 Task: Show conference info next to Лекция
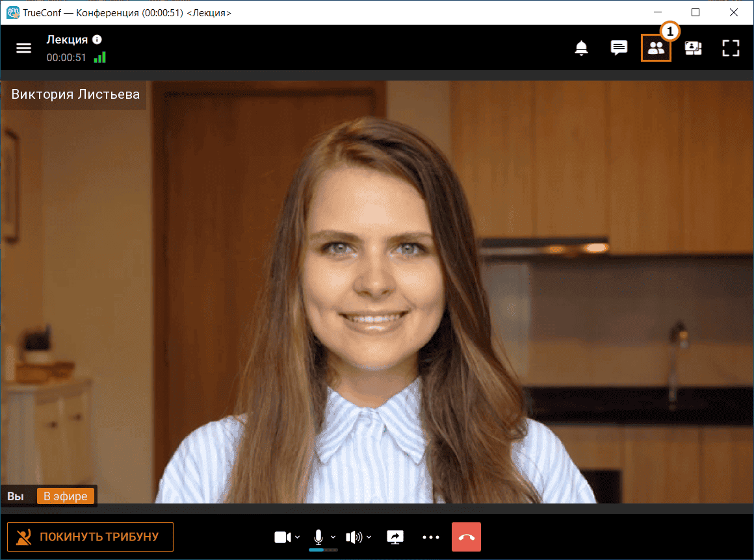tap(97, 40)
